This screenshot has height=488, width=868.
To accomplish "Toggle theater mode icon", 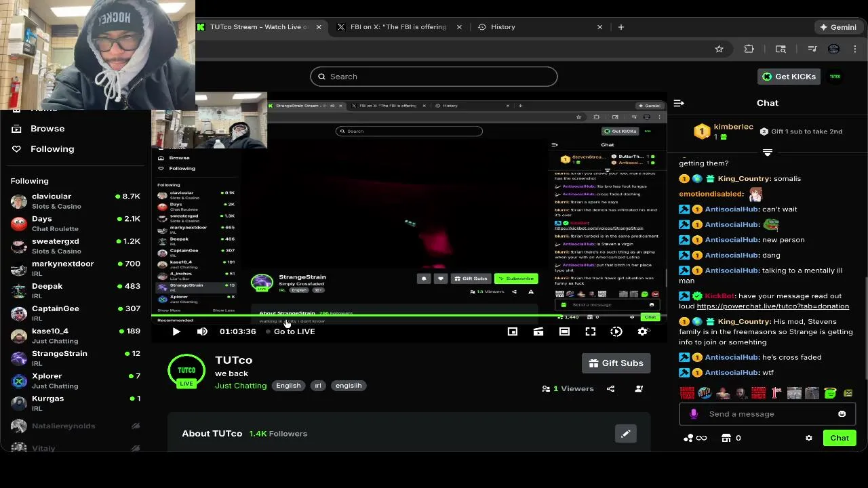I will click(564, 331).
